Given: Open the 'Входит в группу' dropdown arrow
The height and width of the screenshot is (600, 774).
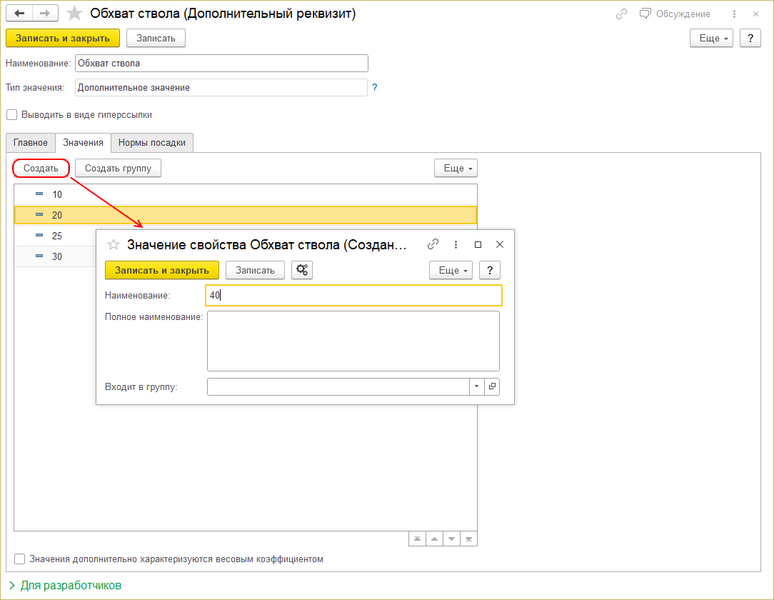Looking at the screenshot, I should point(476,386).
